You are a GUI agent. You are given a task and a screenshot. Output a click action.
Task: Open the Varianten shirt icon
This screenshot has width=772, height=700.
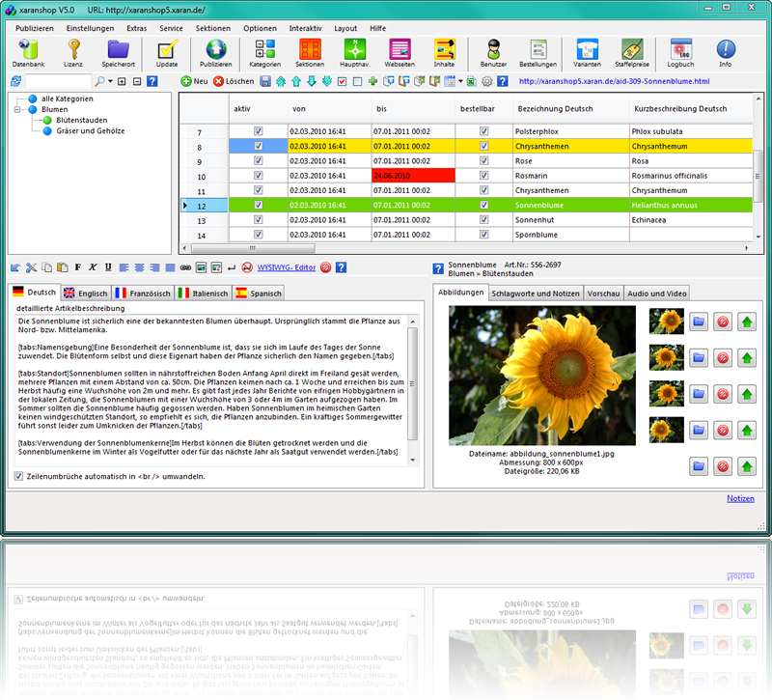tap(587, 53)
